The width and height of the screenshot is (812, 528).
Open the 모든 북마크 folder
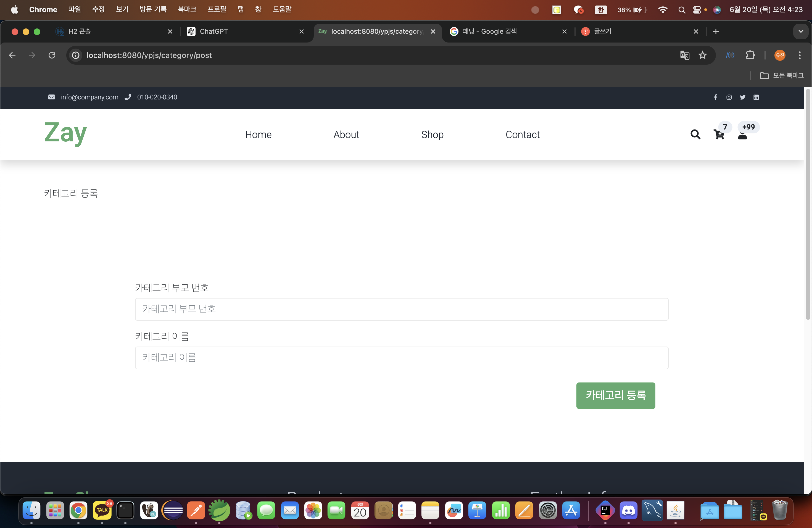pyautogui.click(x=782, y=75)
